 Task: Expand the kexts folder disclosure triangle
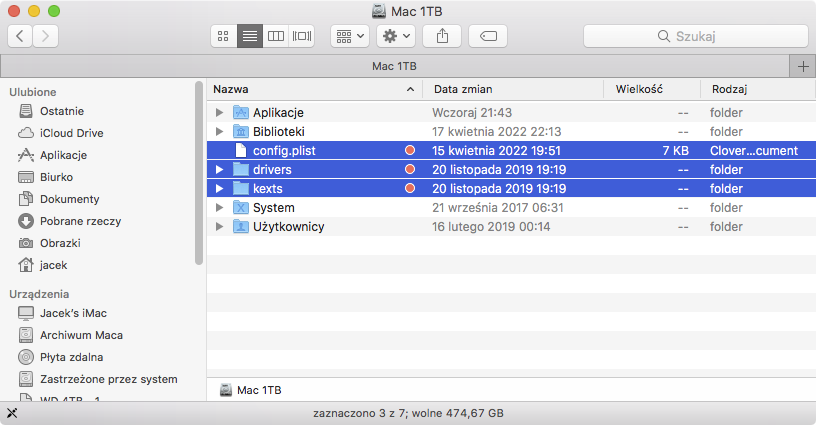[220, 188]
